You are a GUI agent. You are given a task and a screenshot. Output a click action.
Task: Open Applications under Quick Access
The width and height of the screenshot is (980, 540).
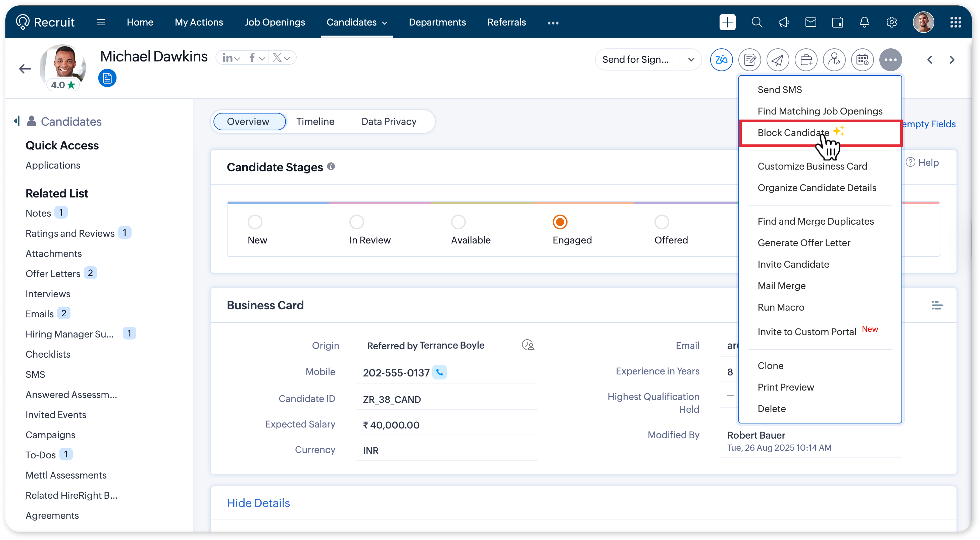coord(53,165)
